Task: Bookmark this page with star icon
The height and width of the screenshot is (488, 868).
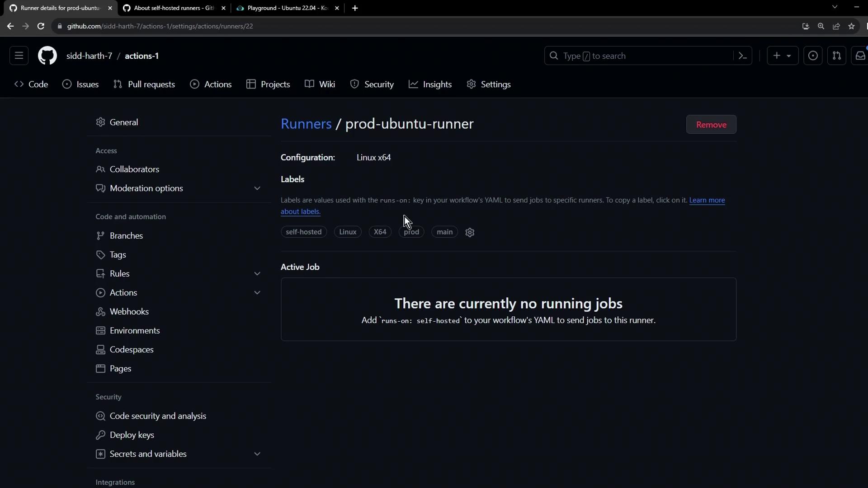Action: click(x=851, y=26)
